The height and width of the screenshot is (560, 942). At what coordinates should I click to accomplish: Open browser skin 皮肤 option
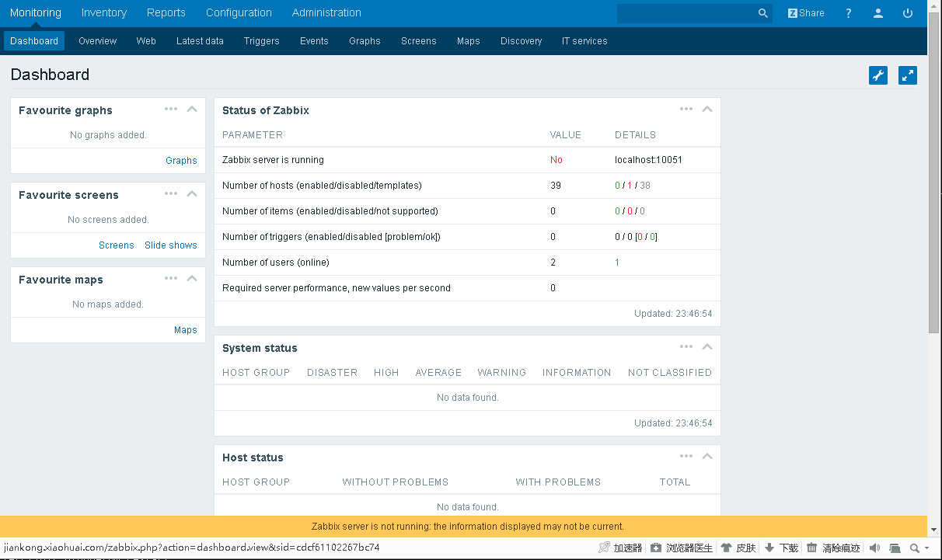coord(738,548)
